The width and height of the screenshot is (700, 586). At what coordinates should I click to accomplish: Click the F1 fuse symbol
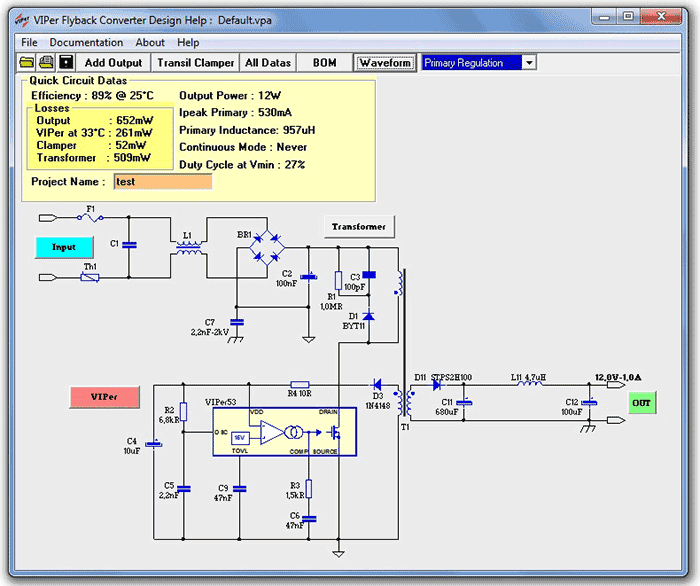(90, 217)
